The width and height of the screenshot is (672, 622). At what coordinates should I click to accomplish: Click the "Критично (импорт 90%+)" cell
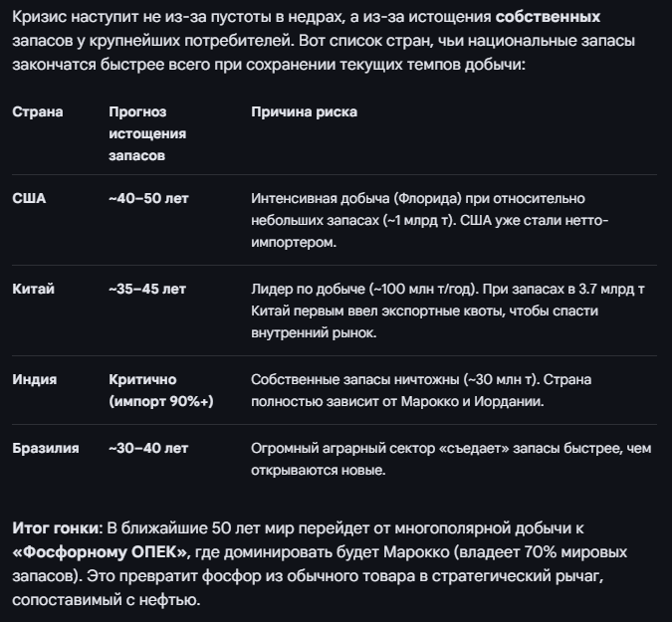click(161, 390)
